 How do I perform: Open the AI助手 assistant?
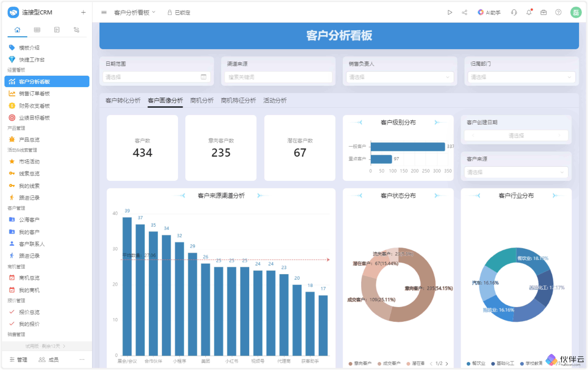pos(489,12)
